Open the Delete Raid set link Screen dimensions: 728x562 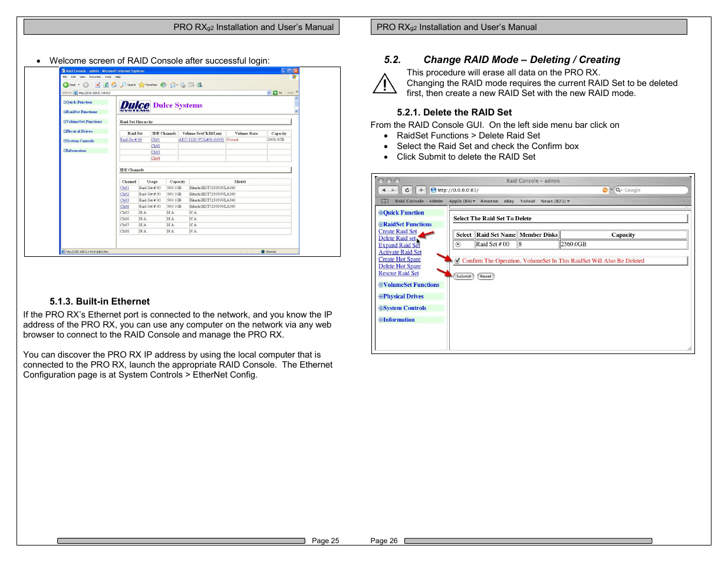click(x=397, y=239)
